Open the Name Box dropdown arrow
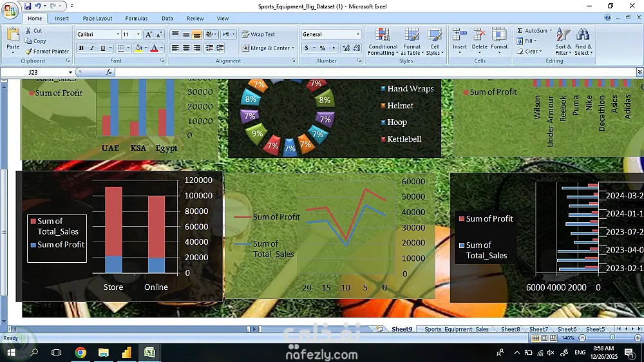644x362 pixels. point(70,72)
